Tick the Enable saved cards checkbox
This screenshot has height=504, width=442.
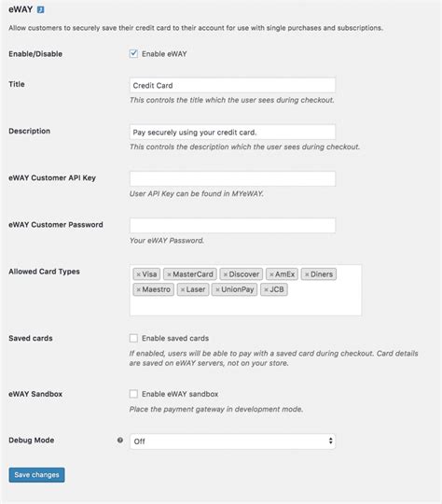[x=133, y=338]
